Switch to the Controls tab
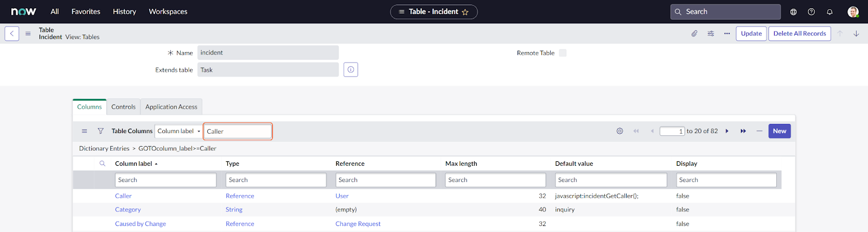Image resolution: width=868 pixels, height=232 pixels. 123,107
